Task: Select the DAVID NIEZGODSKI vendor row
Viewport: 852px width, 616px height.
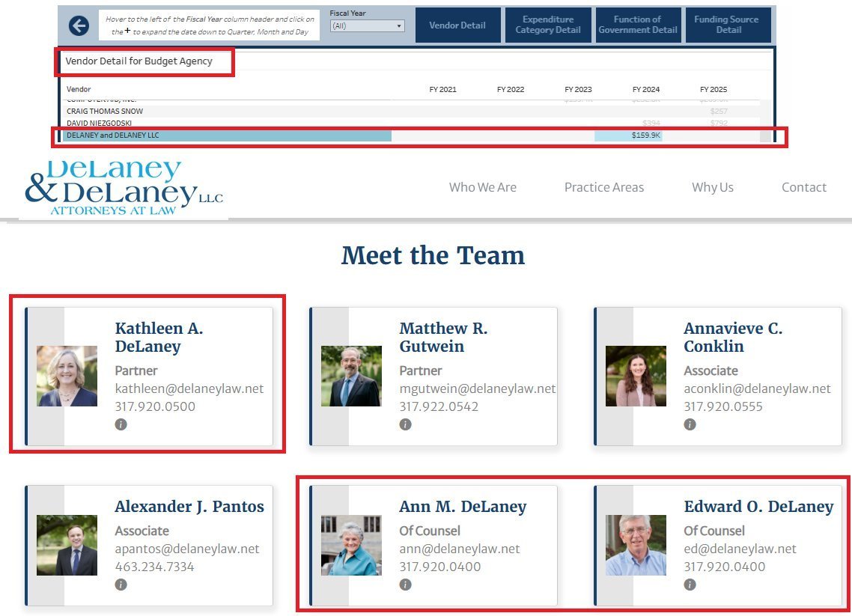Action: tap(411, 123)
